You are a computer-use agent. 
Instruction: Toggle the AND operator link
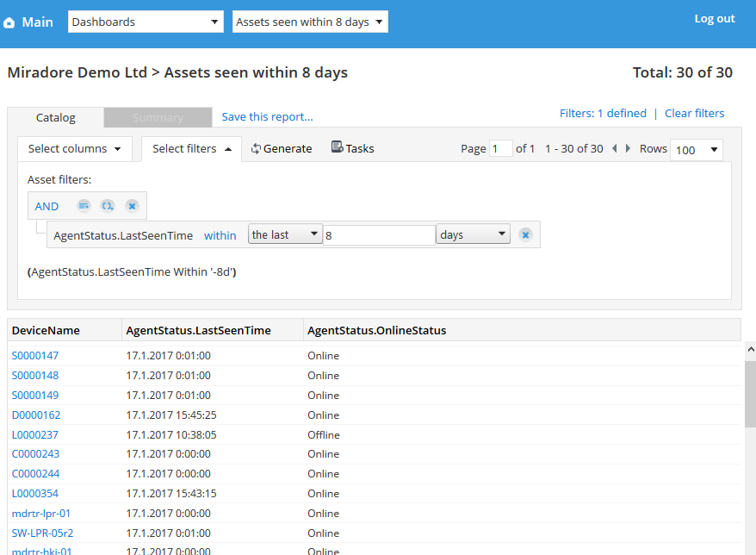[46, 207]
